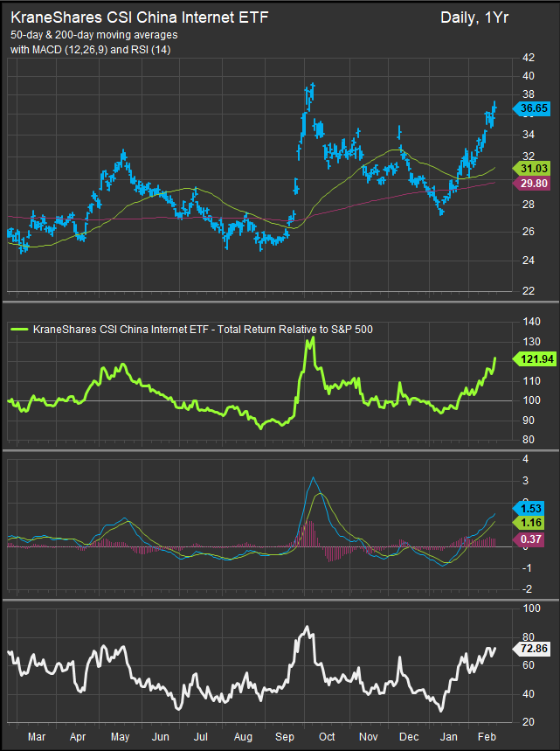Image resolution: width=560 pixels, height=751 pixels.
Task: Click the Daily, 1Yr timeframe label
Action: [474, 17]
